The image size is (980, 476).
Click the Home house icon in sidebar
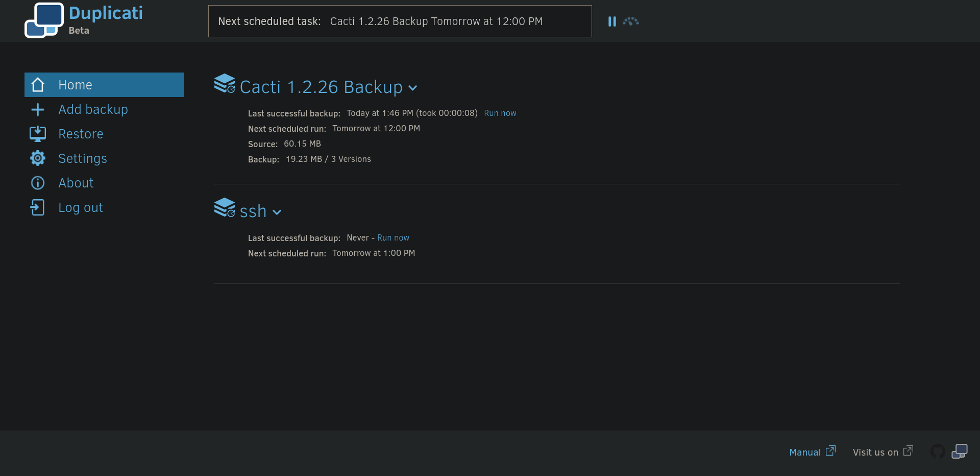[38, 85]
